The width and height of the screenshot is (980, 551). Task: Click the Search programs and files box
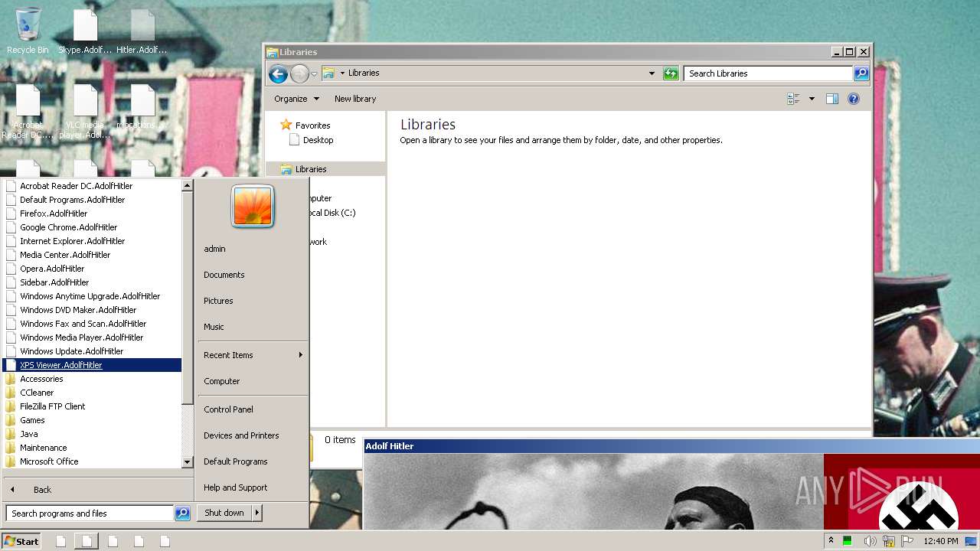(90, 514)
